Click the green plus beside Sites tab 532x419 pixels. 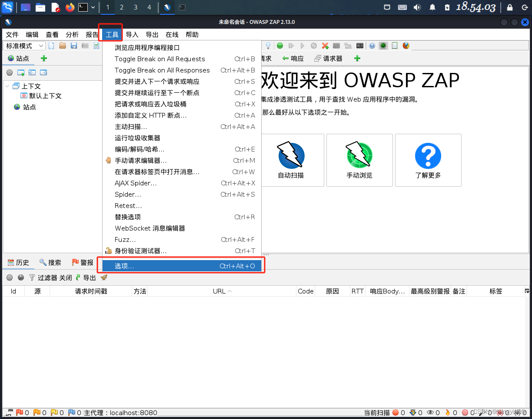43,59
